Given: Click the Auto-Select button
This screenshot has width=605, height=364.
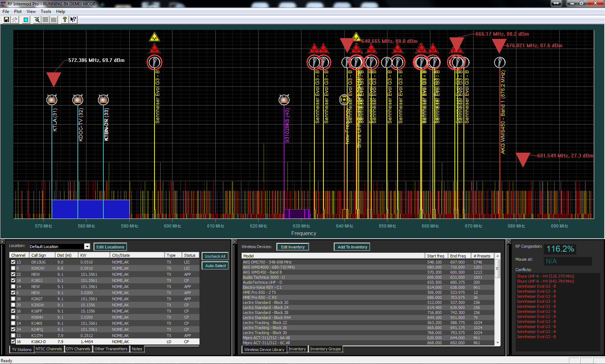Looking at the screenshot, I should click(215, 266).
